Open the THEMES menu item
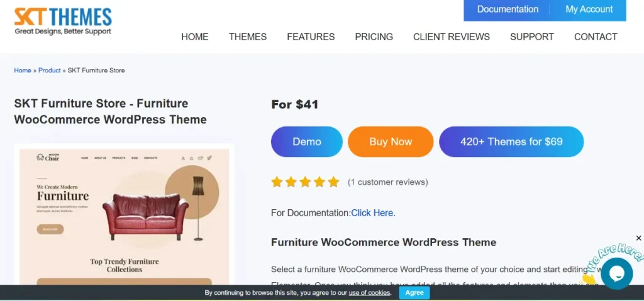This screenshot has height=301, width=644. [x=248, y=37]
